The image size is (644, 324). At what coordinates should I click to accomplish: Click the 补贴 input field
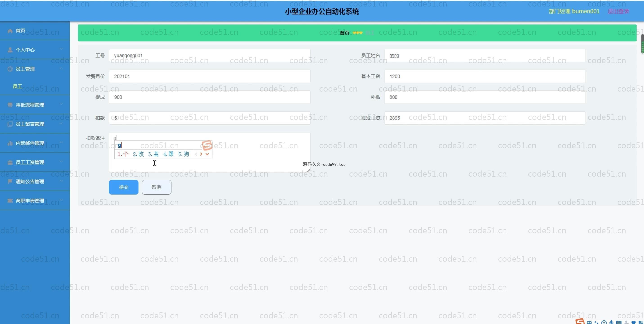pyautogui.click(x=485, y=97)
